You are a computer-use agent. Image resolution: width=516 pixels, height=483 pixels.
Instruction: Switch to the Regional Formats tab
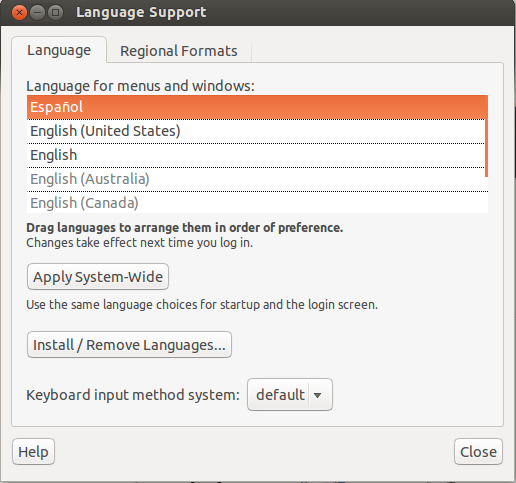(x=179, y=51)
